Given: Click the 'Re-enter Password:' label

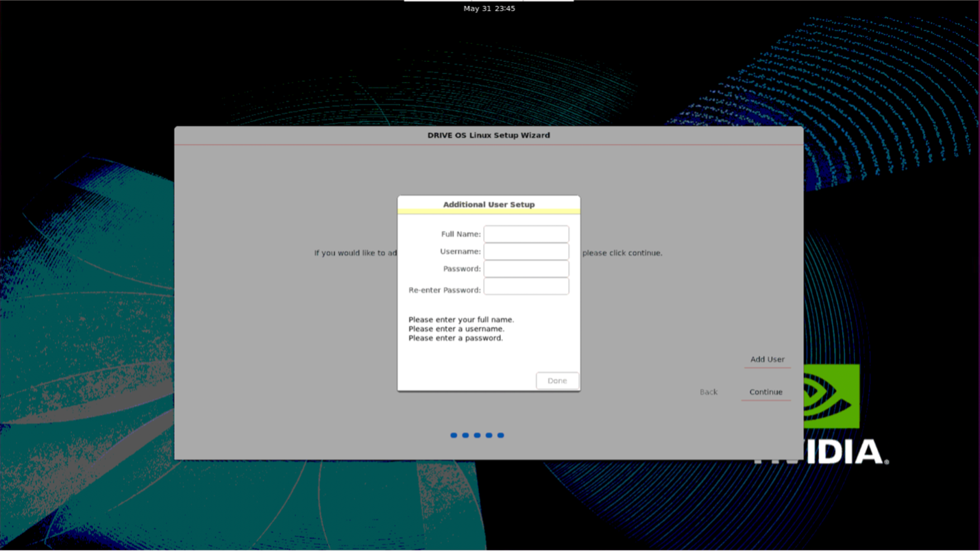Looking at the screenshot, I should (x=445, y=290).
